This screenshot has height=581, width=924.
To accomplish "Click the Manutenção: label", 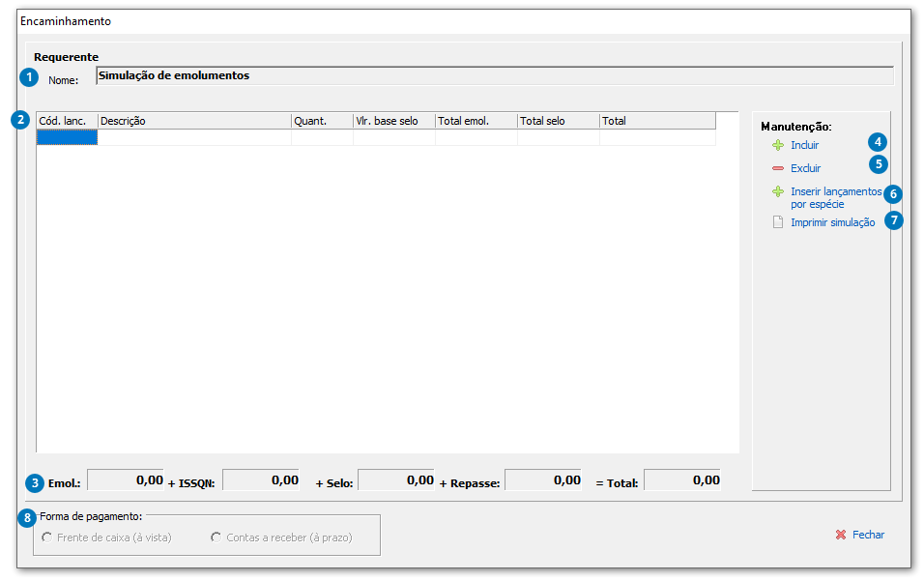I will [x=796, y=127].
